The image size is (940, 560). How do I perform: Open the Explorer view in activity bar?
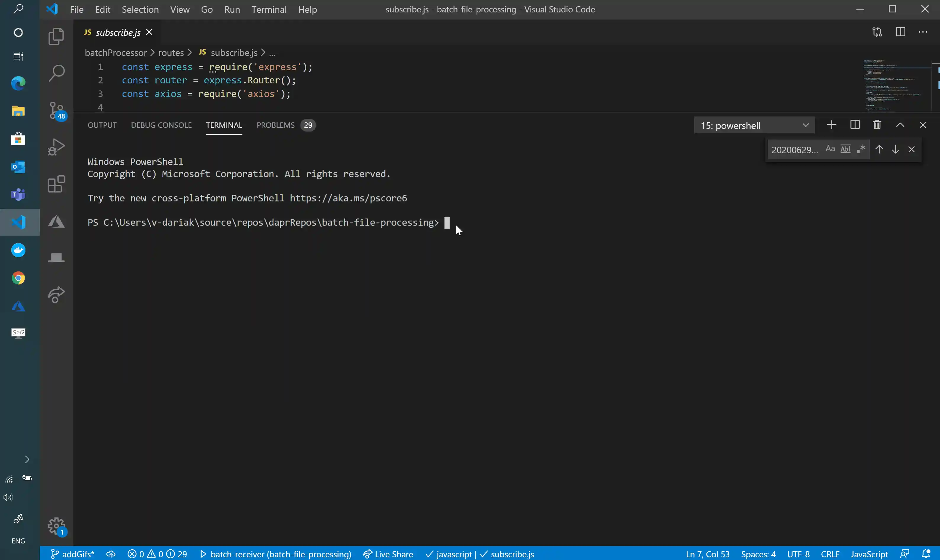pos(56,36)
